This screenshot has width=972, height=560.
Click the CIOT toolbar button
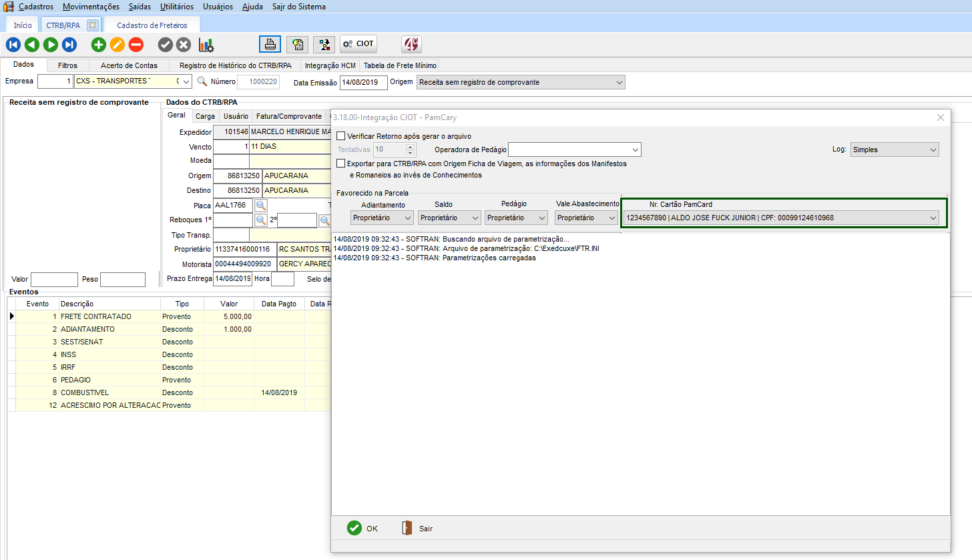(358, 44)
